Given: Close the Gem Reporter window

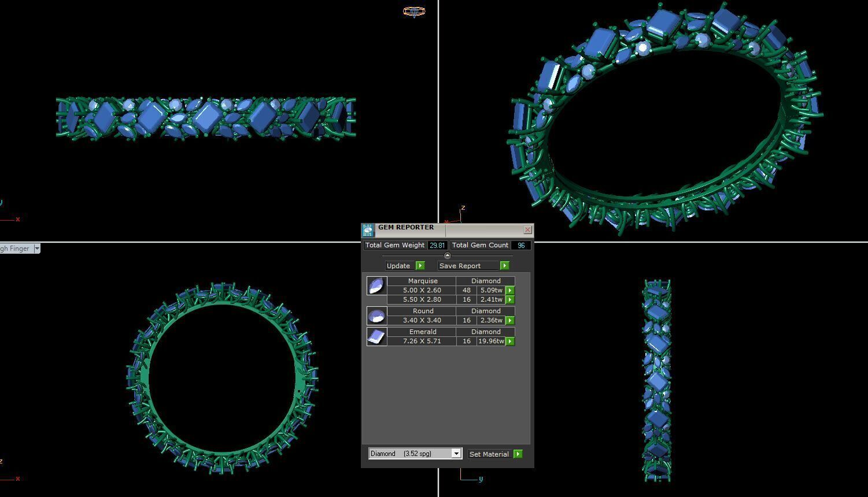Looking at the screenshot, I should pyautogui.click(x=527, y=230).
